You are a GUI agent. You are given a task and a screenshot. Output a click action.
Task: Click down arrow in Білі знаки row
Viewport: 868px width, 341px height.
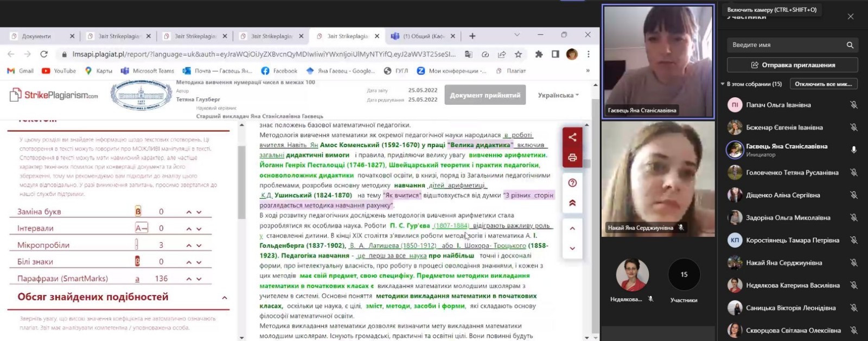pos(199,263)
